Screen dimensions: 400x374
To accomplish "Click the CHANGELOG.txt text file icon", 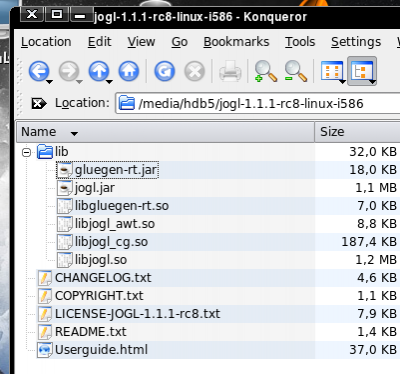I will pyautogui.click(x=45, y=278).
